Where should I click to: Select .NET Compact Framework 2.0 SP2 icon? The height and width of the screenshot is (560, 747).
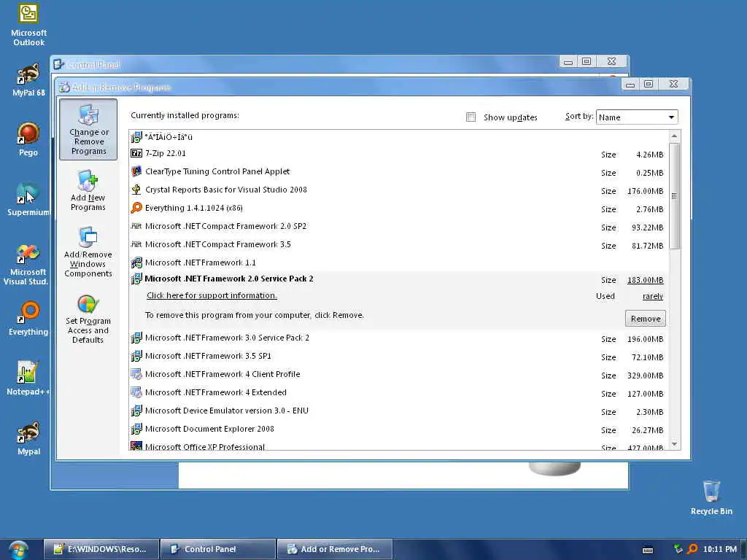click(136, 226)
